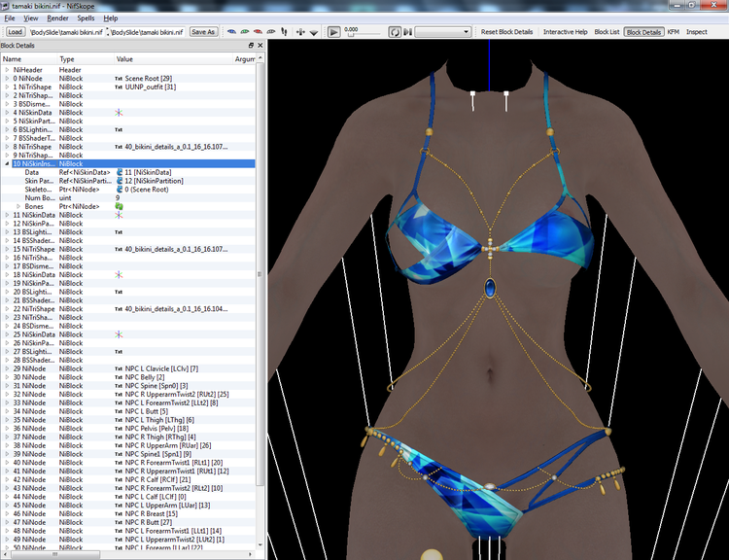This screenshot has width=729, height=560.
Task: Select the Num Bones value 9
Action: (x=118, y=197)
